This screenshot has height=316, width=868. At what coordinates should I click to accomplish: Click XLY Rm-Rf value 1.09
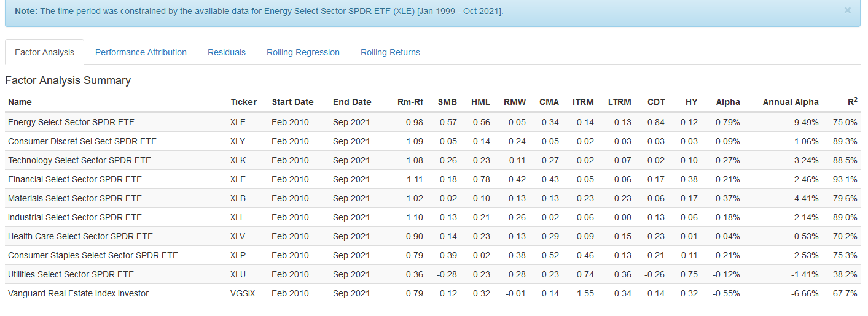tap(415, 141)
